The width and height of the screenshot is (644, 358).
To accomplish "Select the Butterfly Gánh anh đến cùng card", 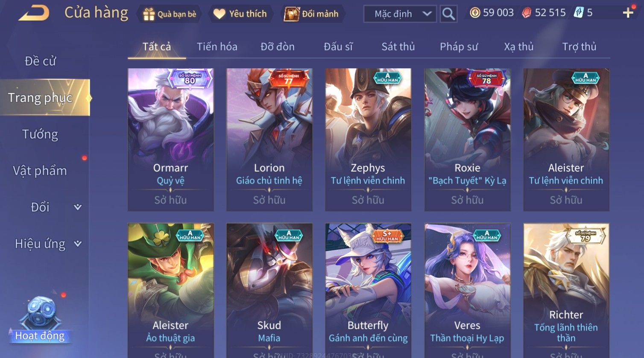I will 368,291.
